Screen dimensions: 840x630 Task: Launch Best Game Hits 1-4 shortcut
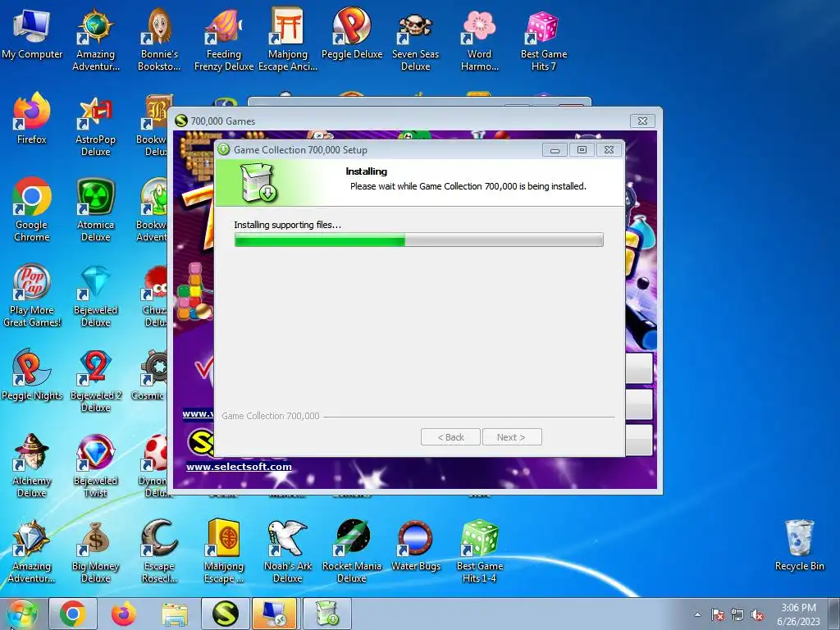pos(479,550)
